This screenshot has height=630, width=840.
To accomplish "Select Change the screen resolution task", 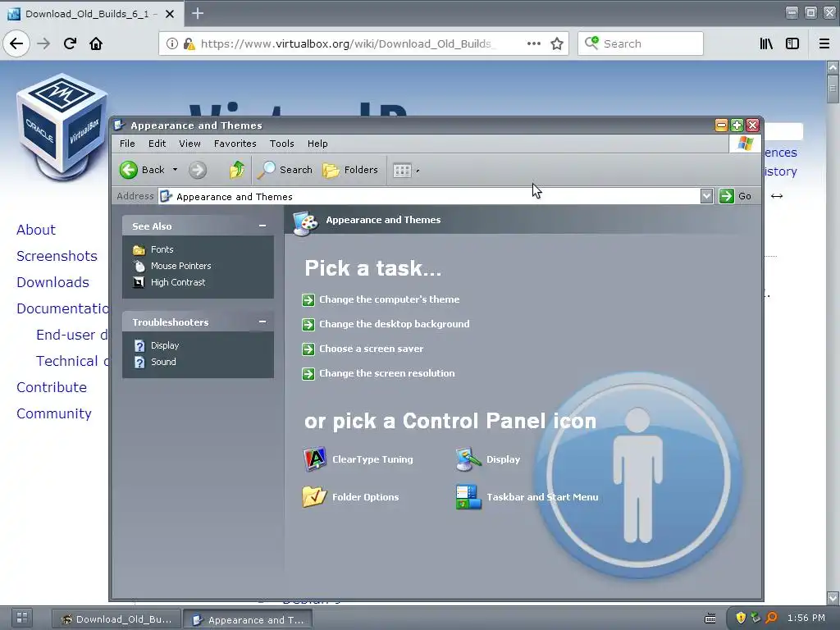I will [378, 373].
